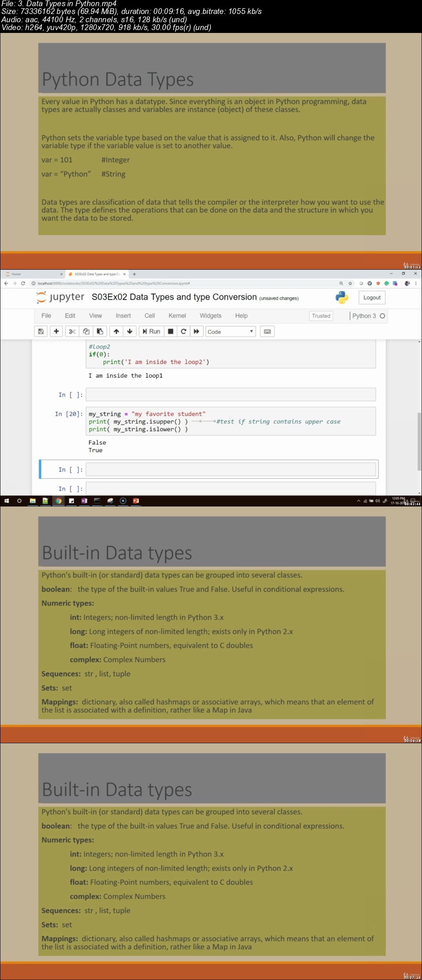
Task: Click the "I am inside the loop1" output text
Action: click(126, 376)
